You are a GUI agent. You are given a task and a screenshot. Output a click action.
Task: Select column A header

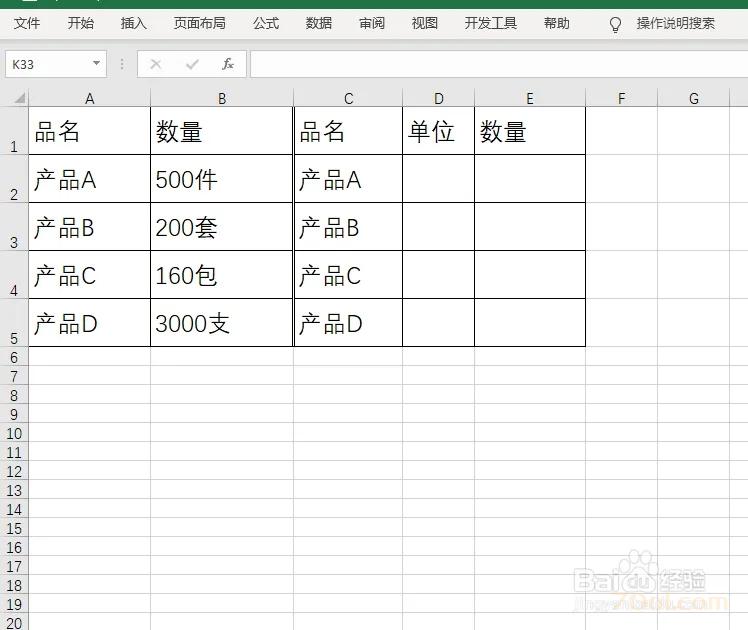pos(90,98)
